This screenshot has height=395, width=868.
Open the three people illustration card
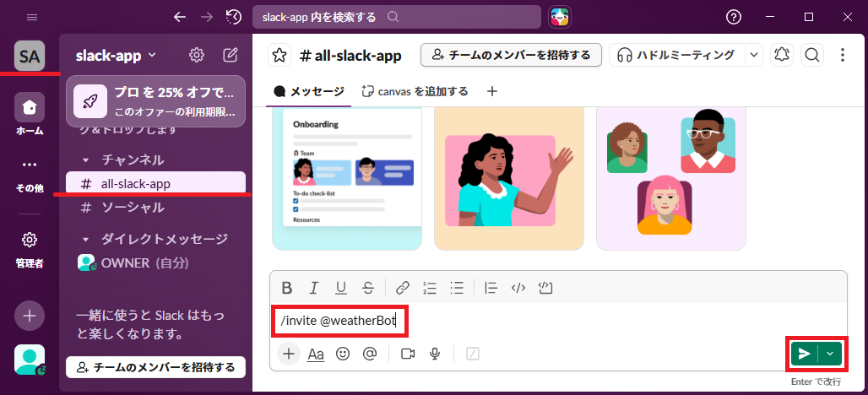click(x=671, y=178)
